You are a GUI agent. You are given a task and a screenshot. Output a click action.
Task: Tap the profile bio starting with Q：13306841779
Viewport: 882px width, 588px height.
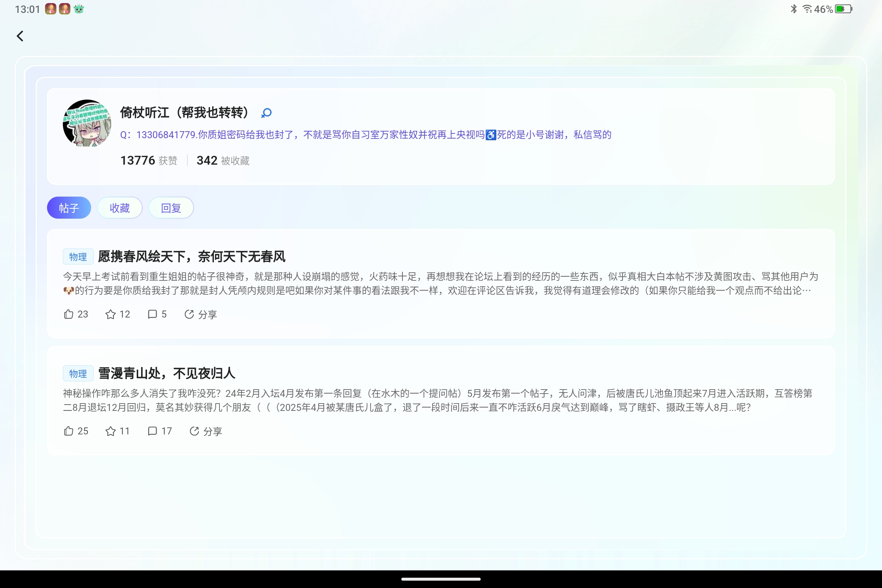point(366,135)
